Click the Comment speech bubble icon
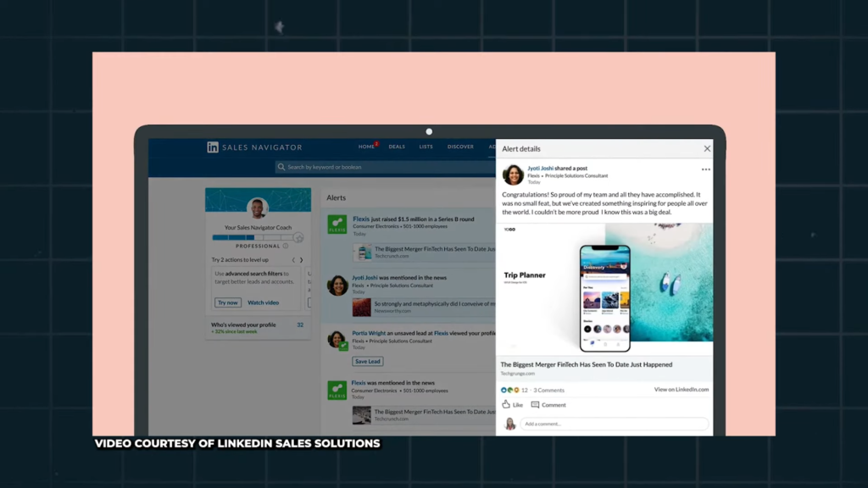The height and width of the screenshot is (488, 868). click(x=535, y=405)
